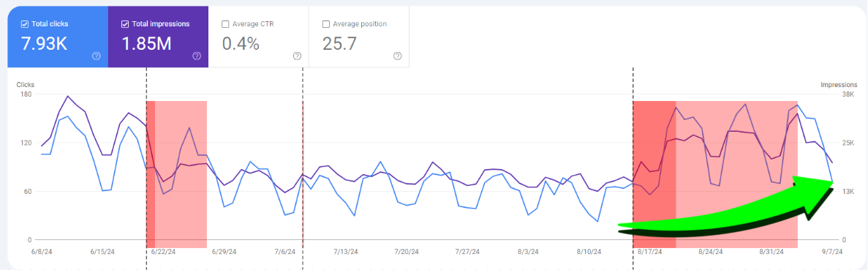This screenshot has height=273, width=868.
Task: Uncheck the Total clicks checkbox
Action: (24, 24)
